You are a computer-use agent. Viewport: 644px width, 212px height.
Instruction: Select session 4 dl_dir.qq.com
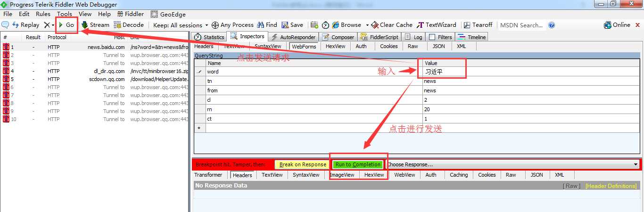94,71
